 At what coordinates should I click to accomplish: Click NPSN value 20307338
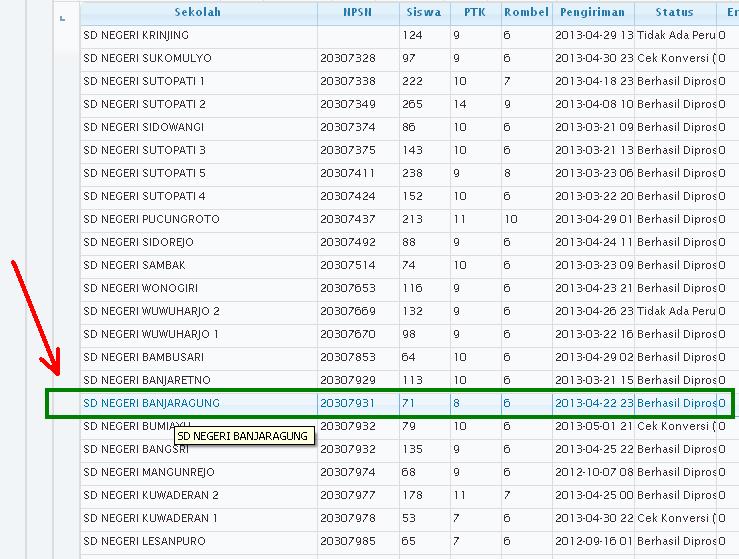[348, 82]
